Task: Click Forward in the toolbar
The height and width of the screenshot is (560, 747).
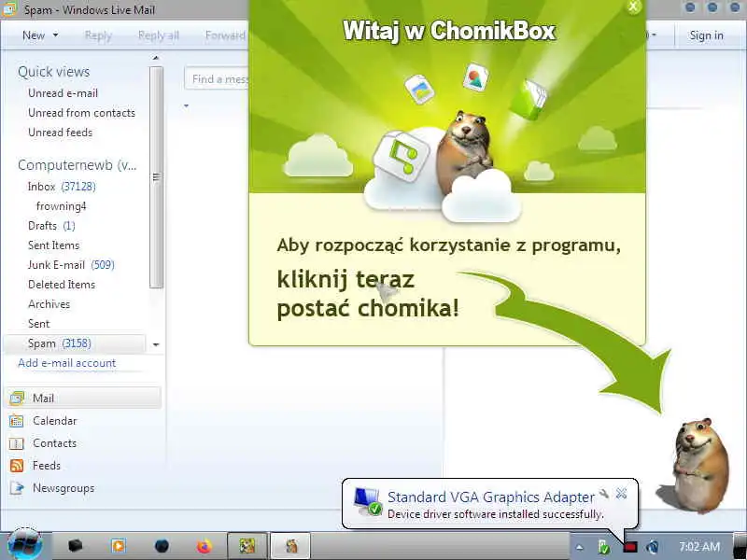Action: (225, 35)
